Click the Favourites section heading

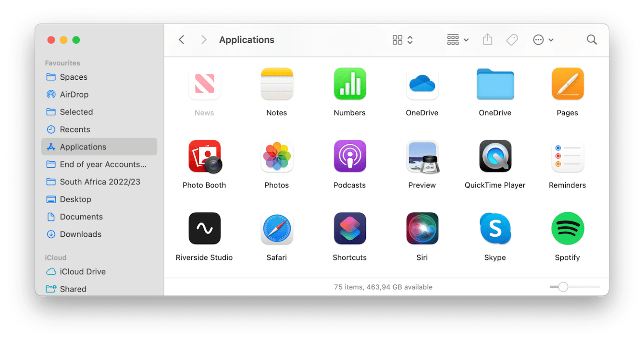(62, 63)
